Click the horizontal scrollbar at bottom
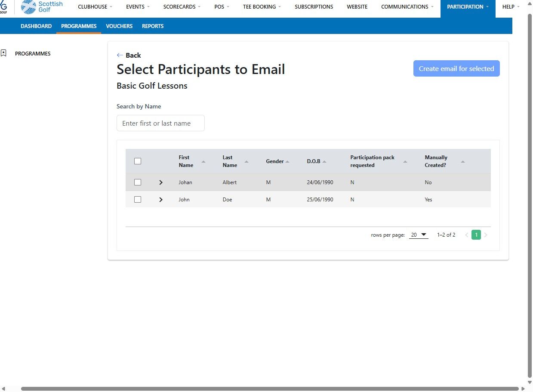Screen dimensions: 533x392 click(270, 389)
